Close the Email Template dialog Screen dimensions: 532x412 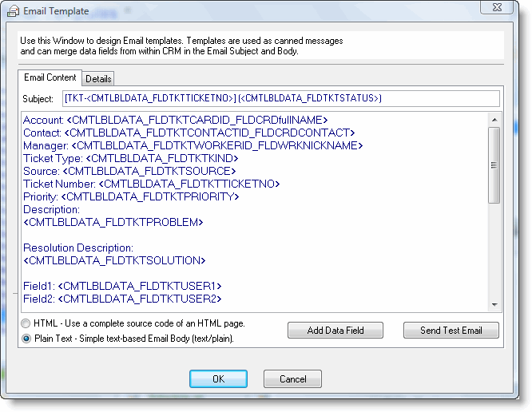[x=500, y=8]
